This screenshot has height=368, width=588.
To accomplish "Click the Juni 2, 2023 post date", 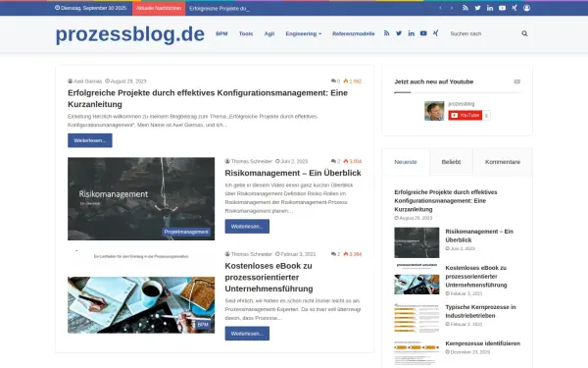I will point(292,161).
